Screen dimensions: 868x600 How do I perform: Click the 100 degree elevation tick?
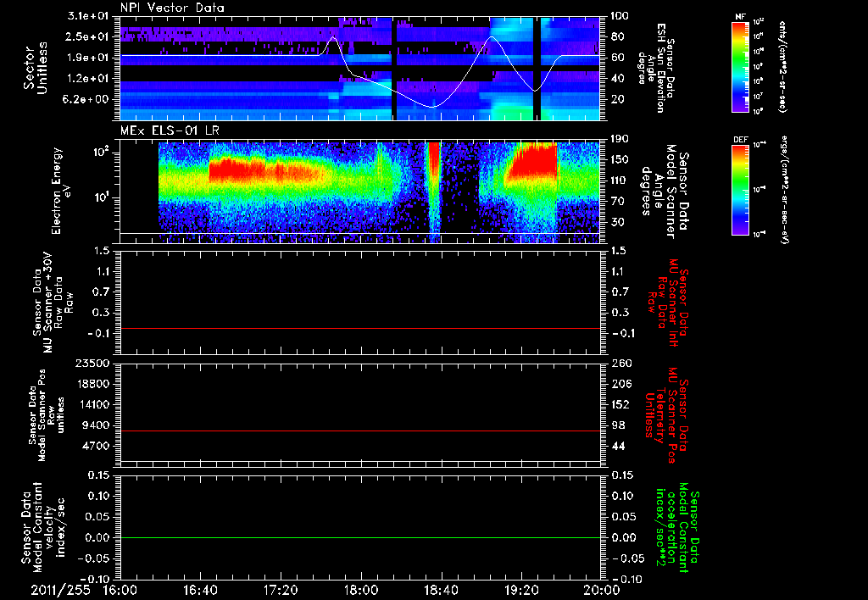point(620,16)
